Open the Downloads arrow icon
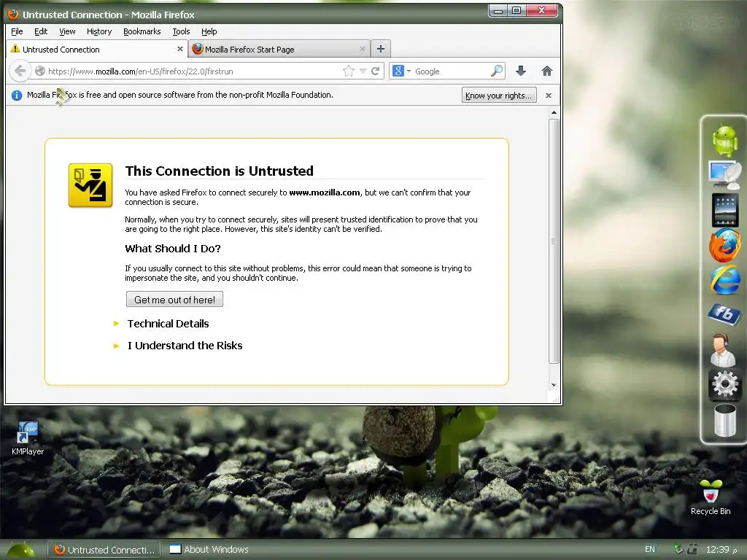 (x=521, y=71)
